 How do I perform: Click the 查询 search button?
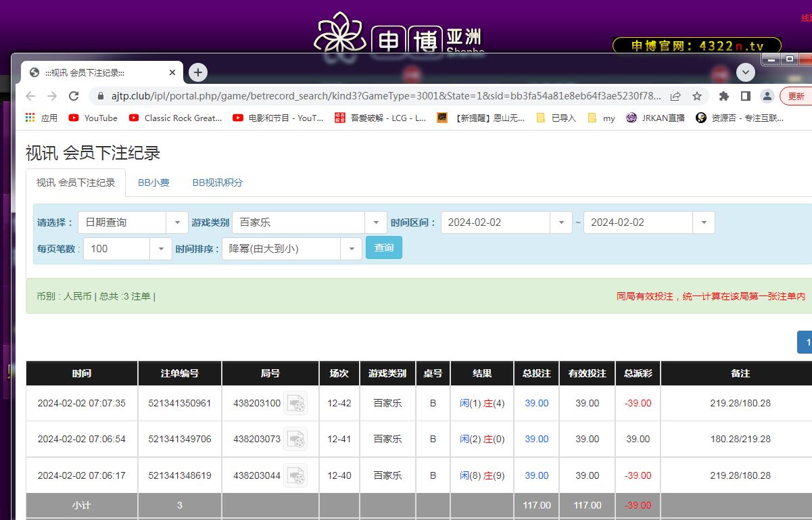pos(383,247)
